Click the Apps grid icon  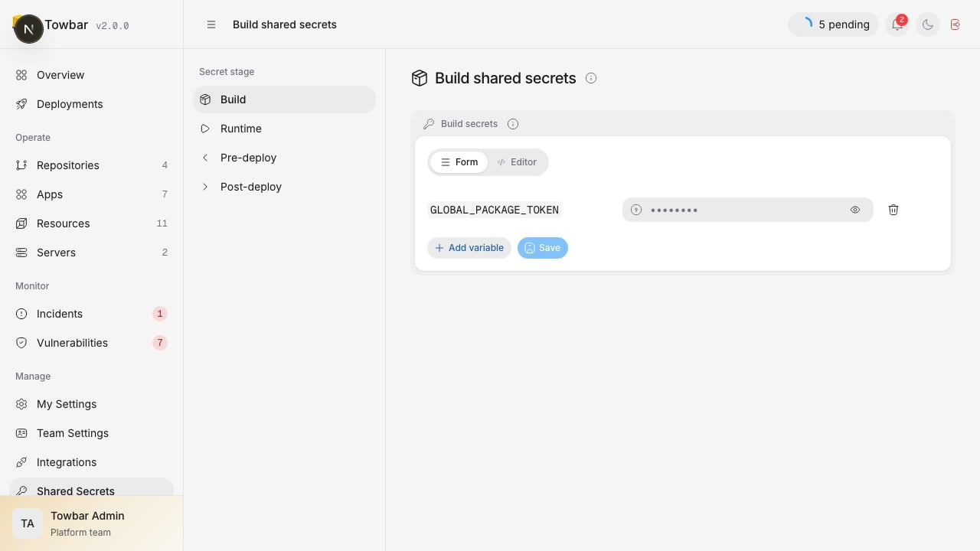coord(21,194)
